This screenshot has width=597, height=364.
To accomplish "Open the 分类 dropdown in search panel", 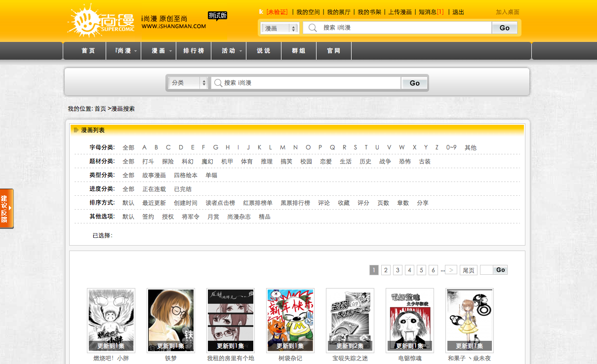I will [188, 83].
